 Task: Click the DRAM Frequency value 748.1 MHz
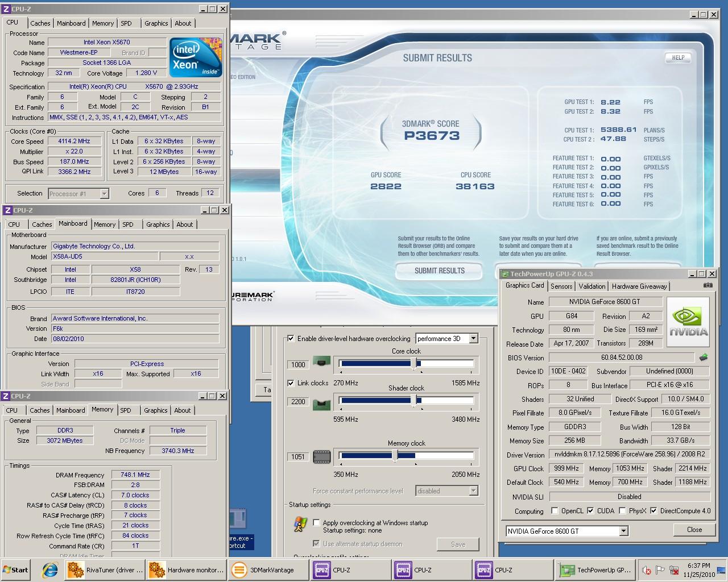[135, 475]
